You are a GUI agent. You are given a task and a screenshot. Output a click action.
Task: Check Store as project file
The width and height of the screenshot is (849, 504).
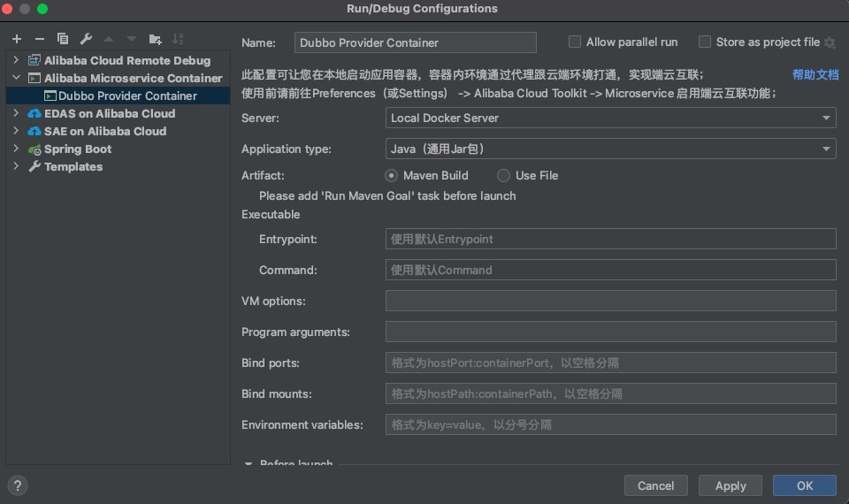[x=705, y=42]
